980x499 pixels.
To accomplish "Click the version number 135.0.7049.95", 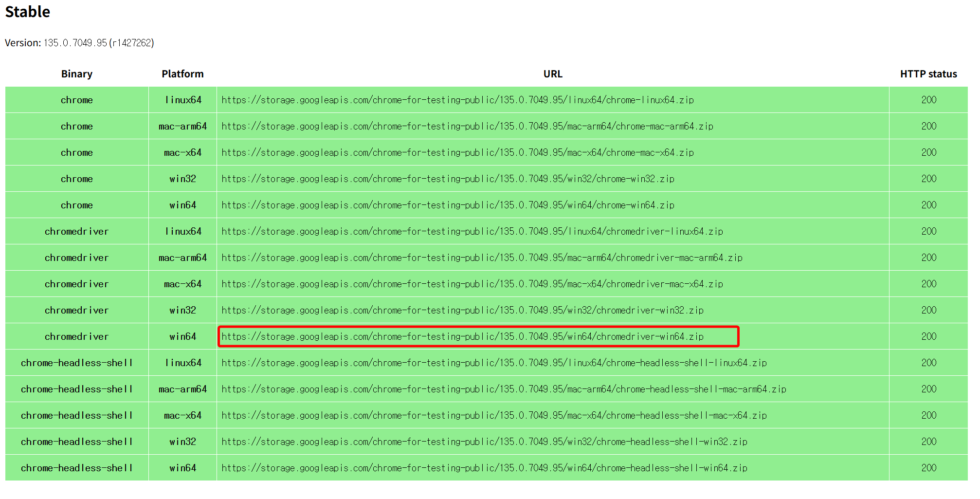I will tap(75, 43).
